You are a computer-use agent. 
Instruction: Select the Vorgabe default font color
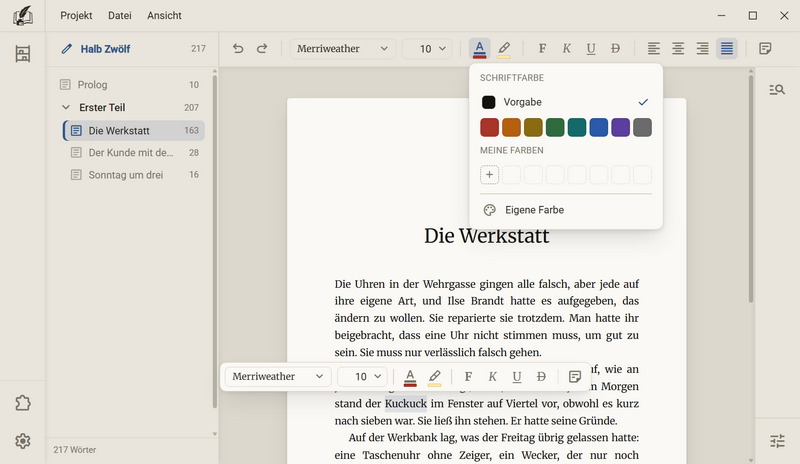tap(566, 102)
